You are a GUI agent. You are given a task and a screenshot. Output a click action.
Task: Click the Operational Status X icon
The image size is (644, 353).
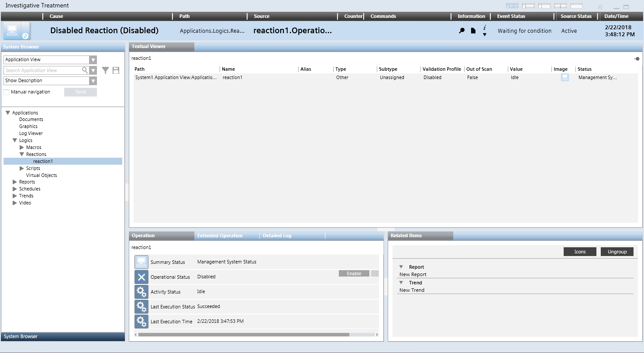tap(141, 277)
